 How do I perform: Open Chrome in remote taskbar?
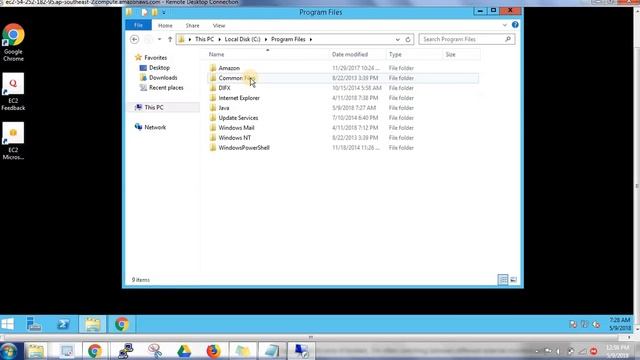pos(122,324)
